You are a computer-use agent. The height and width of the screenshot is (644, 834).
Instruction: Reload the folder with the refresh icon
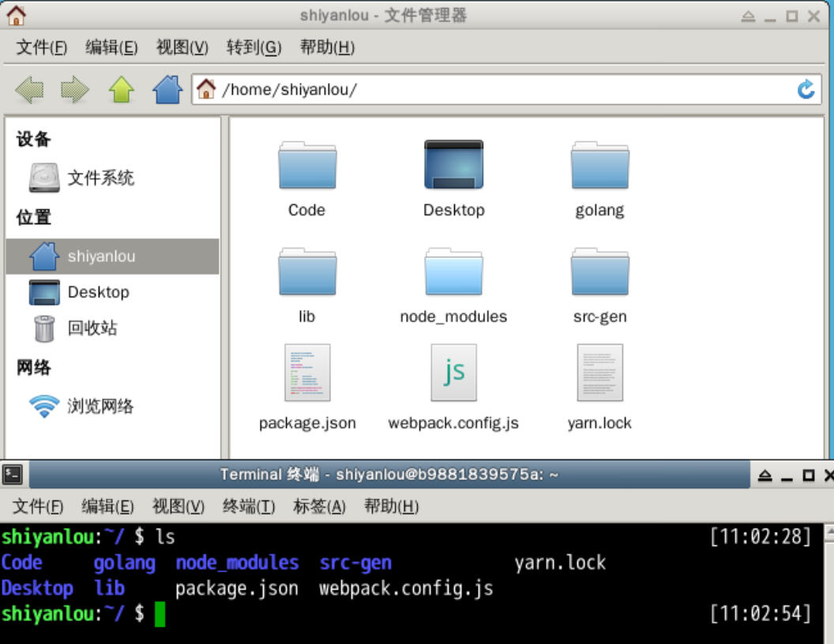[x=806, y=89]
